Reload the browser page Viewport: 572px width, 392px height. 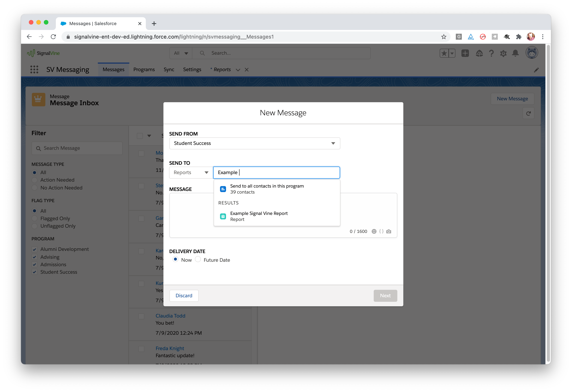pos(53,37)
